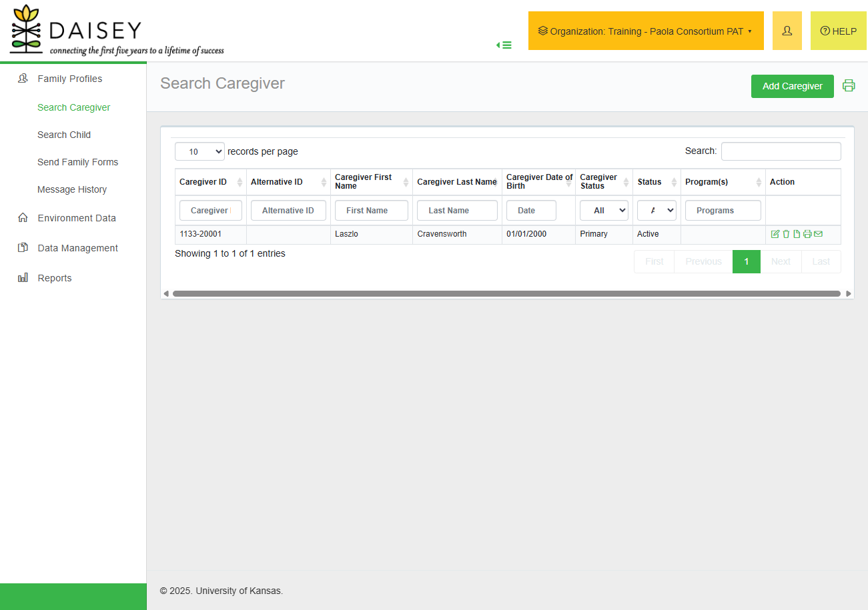Click the DAISEY logo
This screenshot has height=610, width=868.
pyautogui.click(x=117, y=31)
